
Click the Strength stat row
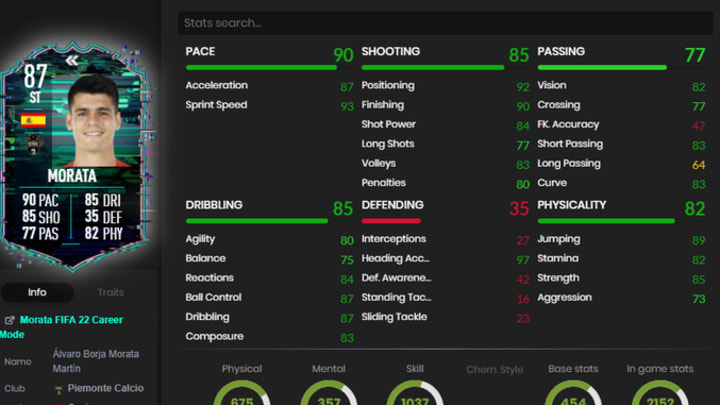[621, 278]
